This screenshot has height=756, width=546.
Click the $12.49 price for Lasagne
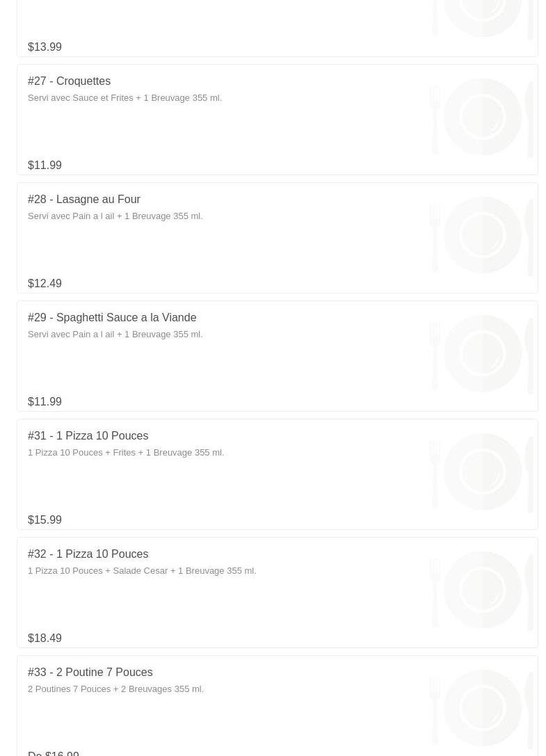click(45, 284)
